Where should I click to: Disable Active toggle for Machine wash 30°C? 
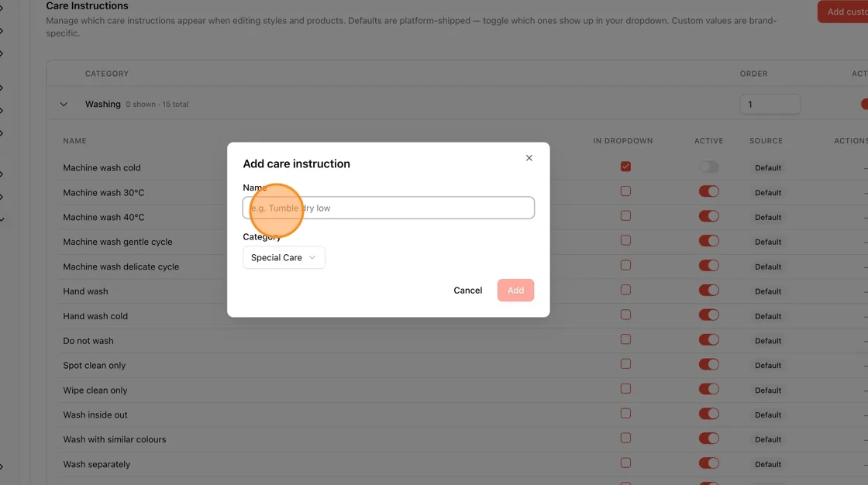click(x=708, y=191)
